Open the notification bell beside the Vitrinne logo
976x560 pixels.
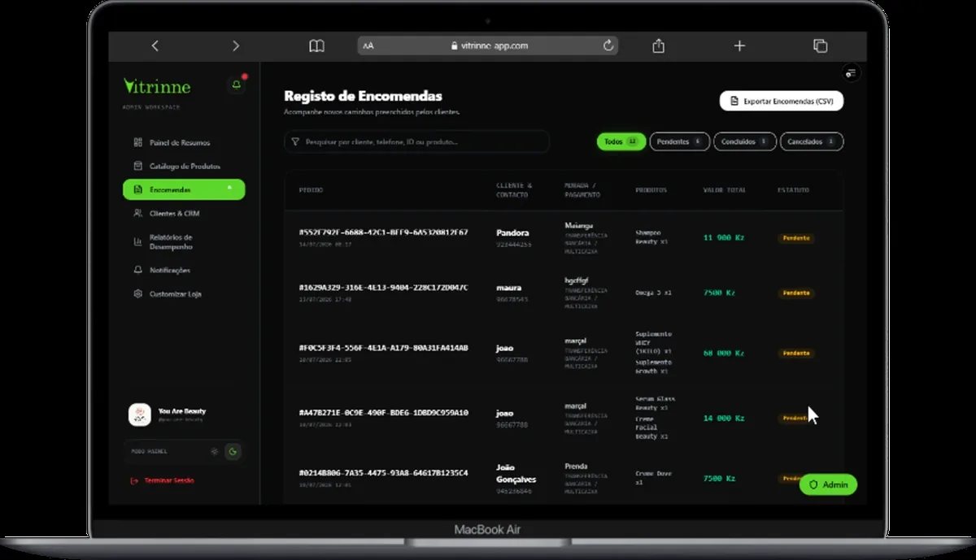pyautogui.click(x=236, y=85)
